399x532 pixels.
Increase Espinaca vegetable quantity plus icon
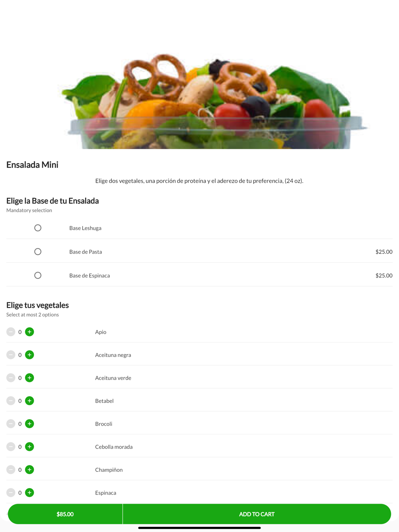(30, 493)
